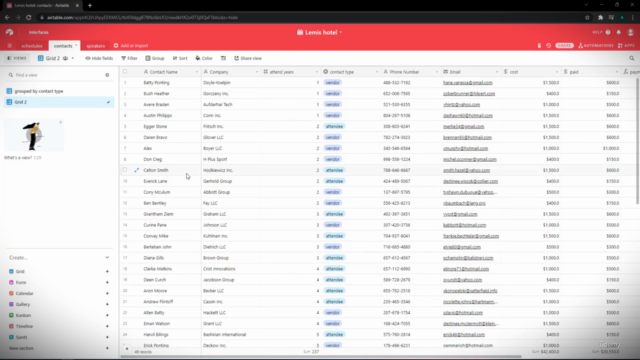Viewport: 640px width, 360px height.
Task: Open the Grid 2 view name dropdown
Action: [56, 58]
